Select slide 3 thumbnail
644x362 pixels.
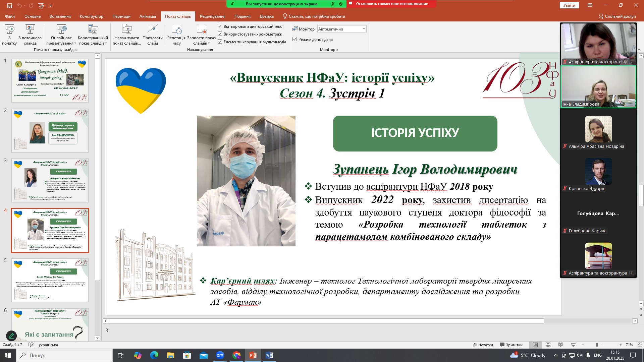[x=50, y=180]
